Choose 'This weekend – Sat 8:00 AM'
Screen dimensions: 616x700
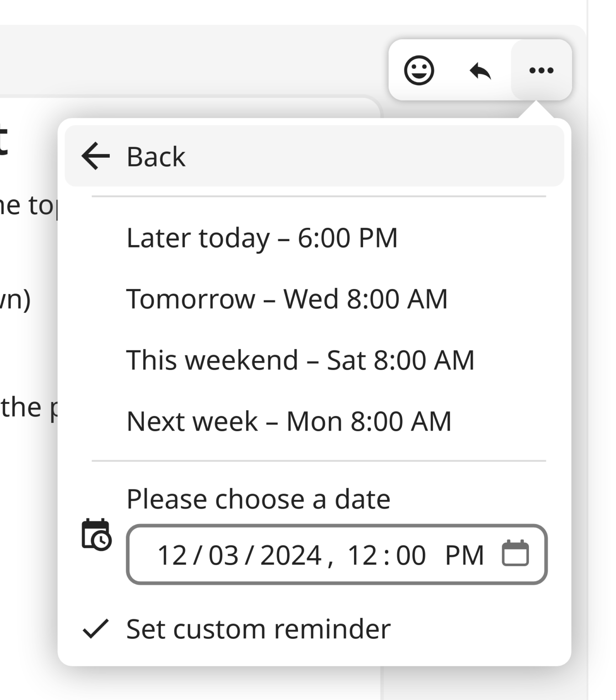click(301, 359)
